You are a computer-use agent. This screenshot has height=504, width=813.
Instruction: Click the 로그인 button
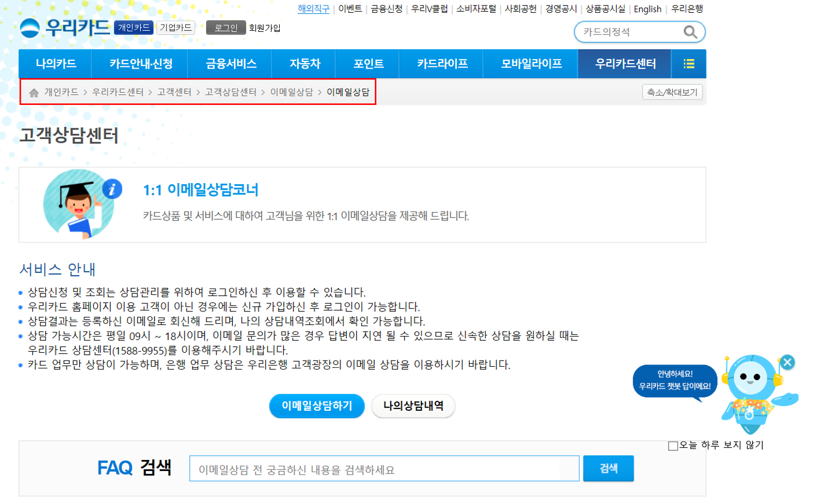tap(226, 27)
